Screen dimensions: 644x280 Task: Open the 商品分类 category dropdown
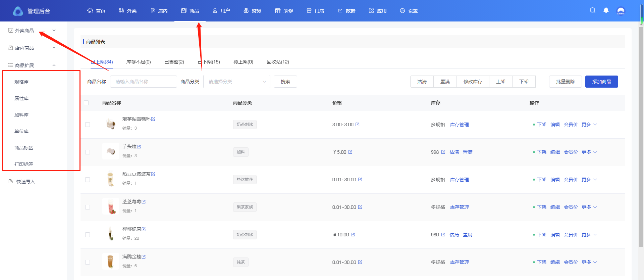(x=236, y=82)
